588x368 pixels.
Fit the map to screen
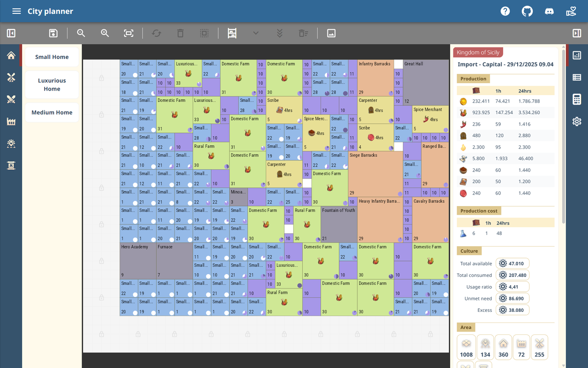[x=129, y=33]
